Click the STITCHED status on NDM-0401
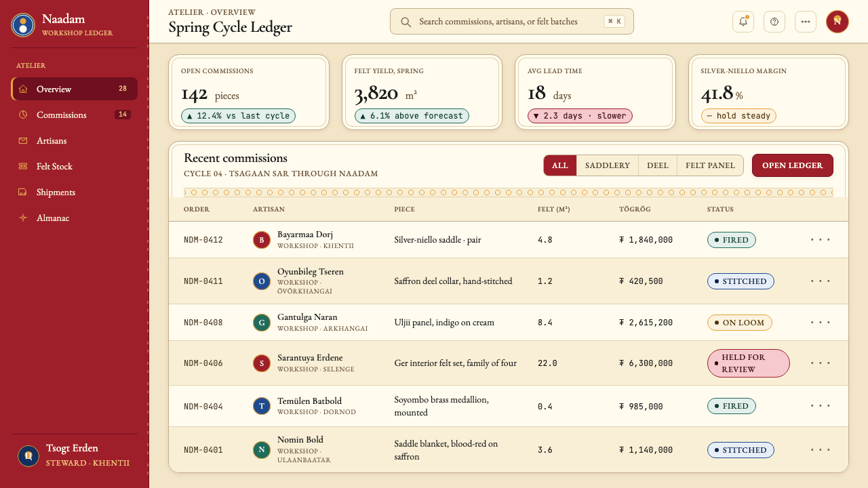This screenshot has width=868, height=488. click(x=741, y=449)
